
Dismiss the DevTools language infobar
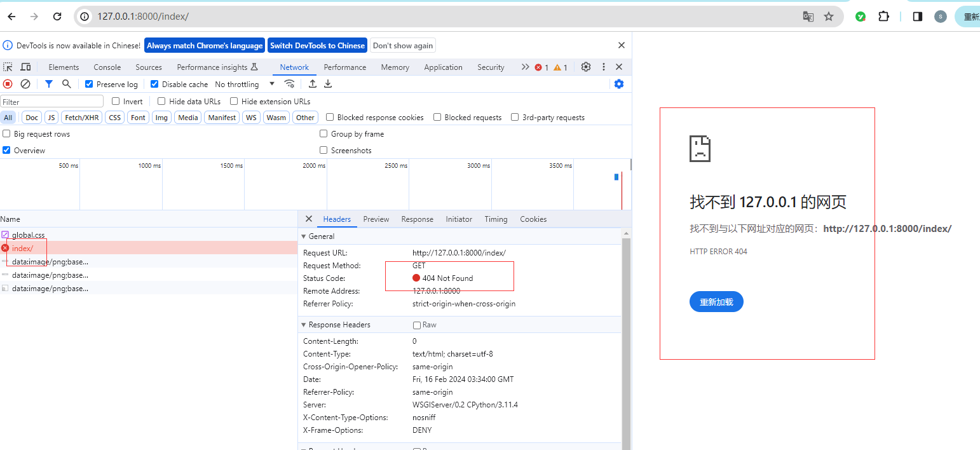point(622,45)
